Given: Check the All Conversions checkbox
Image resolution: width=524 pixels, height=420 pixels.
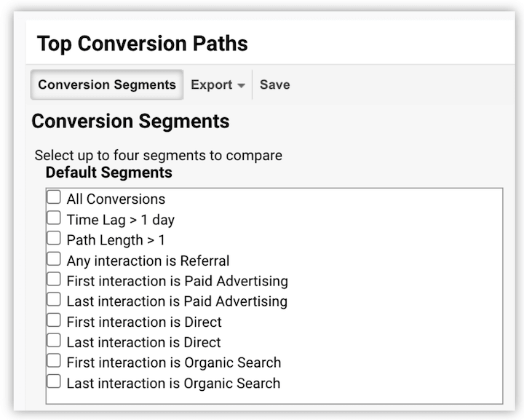Looking at the screenshot, I should click(54, 198).
